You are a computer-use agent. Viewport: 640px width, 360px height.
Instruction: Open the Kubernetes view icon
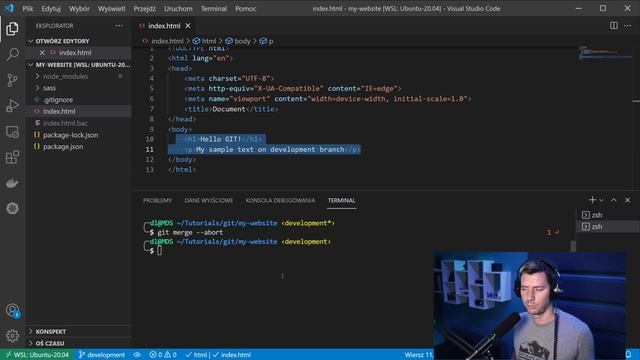(x=12, y=209)
